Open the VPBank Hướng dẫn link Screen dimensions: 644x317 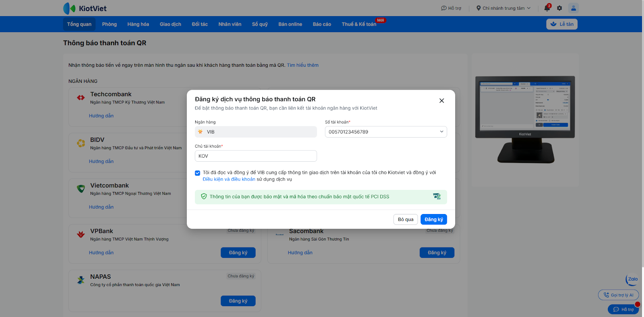point(101,253)
